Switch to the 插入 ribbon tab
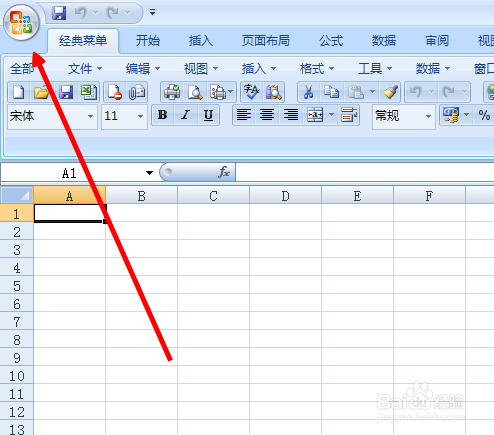This screenshot has width=494, height=435. tap(201, 41)
